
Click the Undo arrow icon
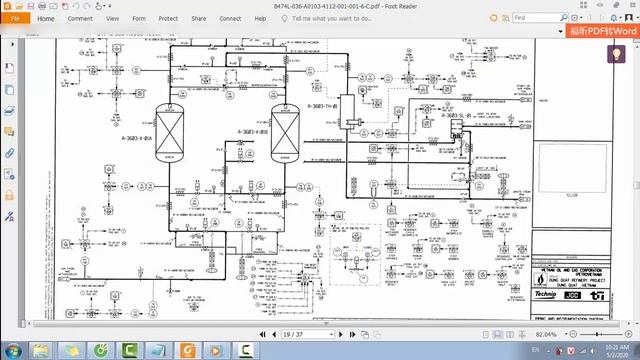tap(76, 6)
